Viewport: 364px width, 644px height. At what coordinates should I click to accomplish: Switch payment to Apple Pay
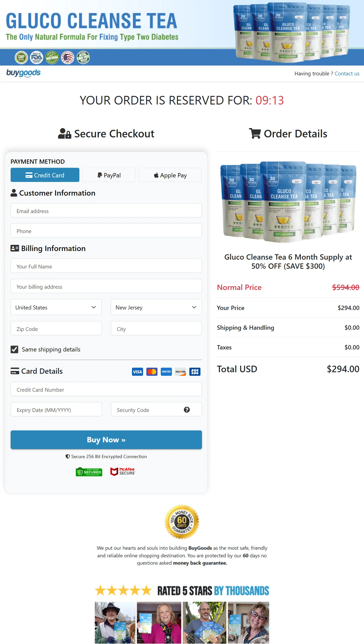click(x=170, y=175)
